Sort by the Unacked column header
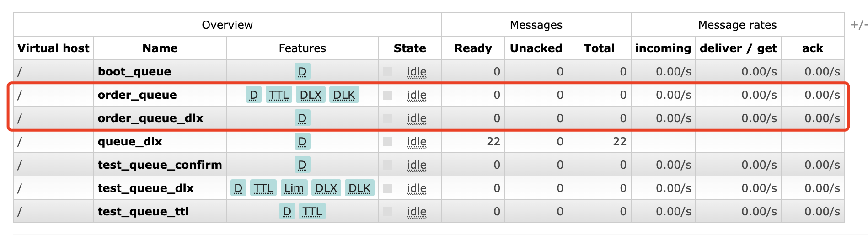Viewport: 868px width, 235px height. click(536, 48)
